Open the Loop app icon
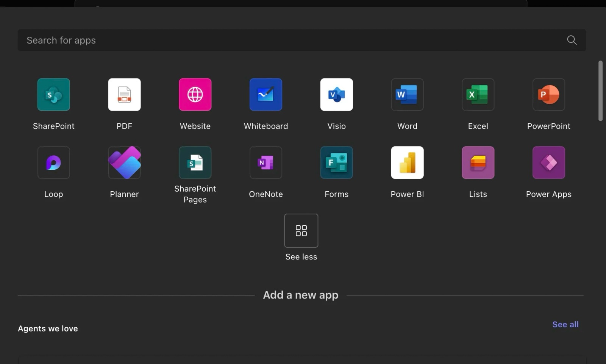606x364 pixels. point(53,162)
